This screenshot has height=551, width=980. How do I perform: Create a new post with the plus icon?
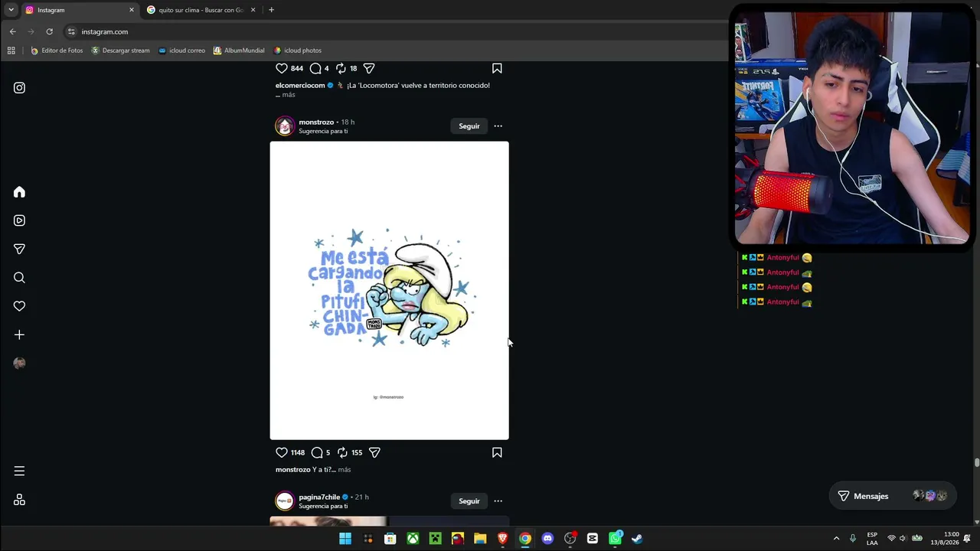[19, 334]
